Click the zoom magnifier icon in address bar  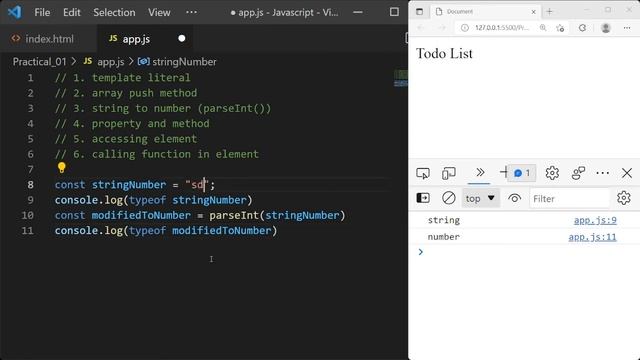pos(543,28)
